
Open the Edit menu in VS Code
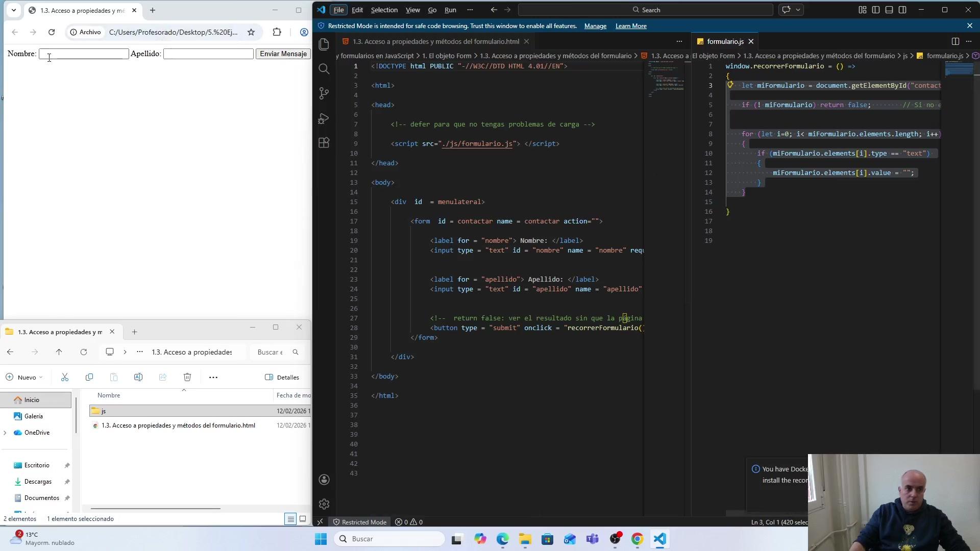pyautogui.click(x=357, y=10)
